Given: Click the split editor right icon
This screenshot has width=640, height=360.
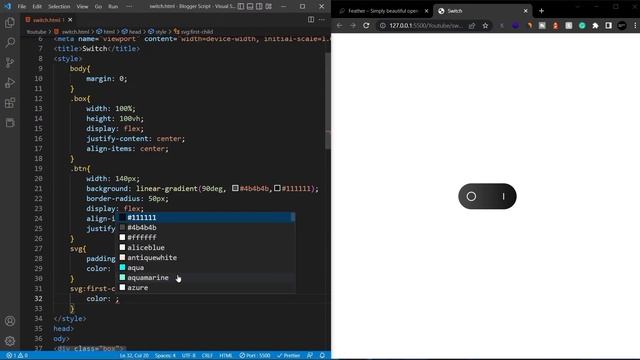Looking at the screenshot, I should pyautogui.click(x=311, y=20).
